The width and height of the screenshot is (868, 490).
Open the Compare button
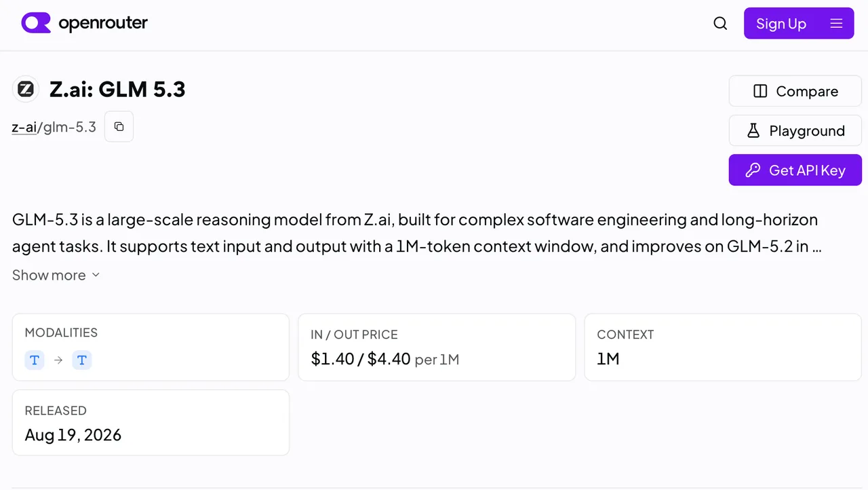click(795, 92)
